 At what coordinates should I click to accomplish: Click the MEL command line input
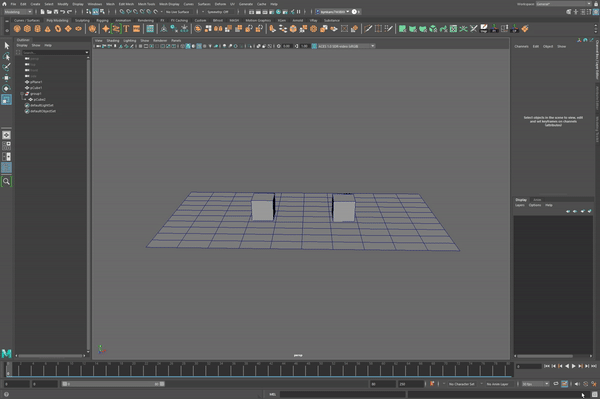click(342, 394)
